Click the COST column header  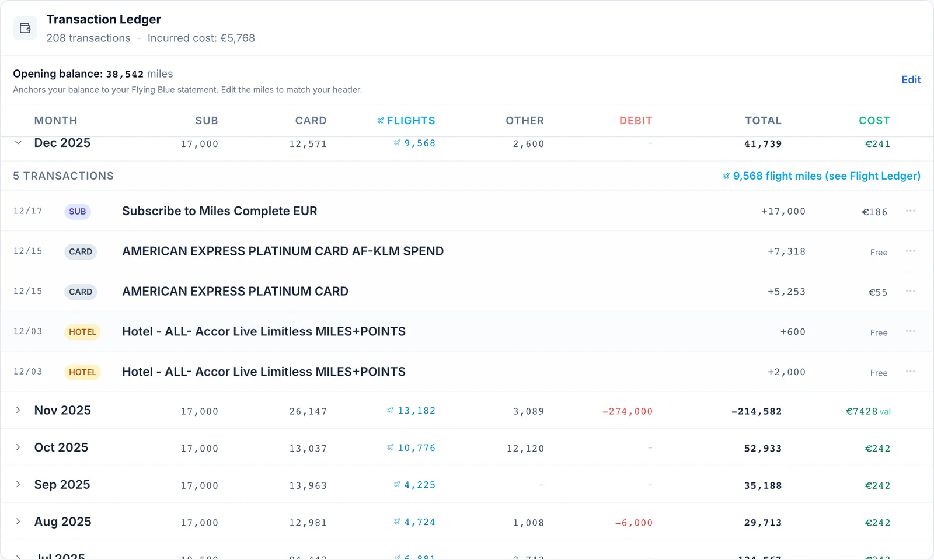874,121
